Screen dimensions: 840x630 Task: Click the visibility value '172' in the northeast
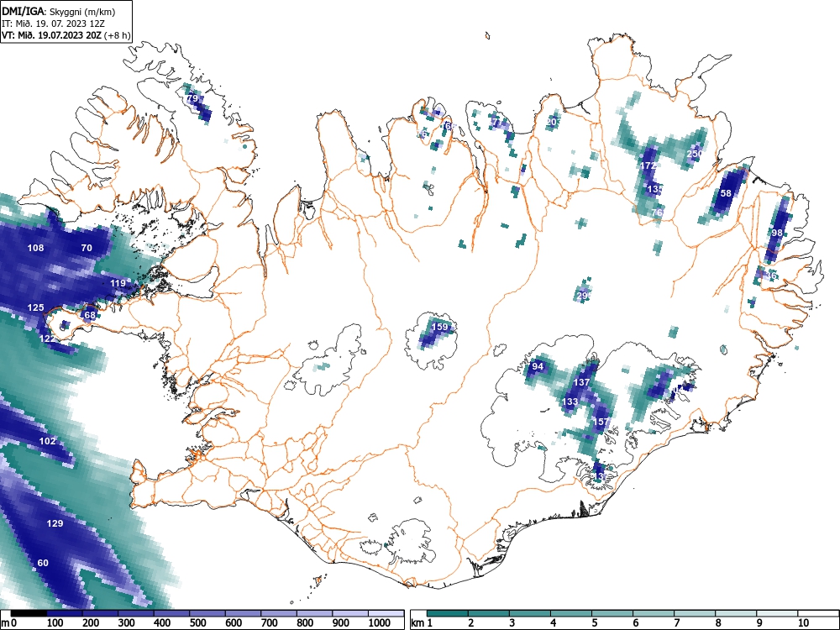coord(648,166)
